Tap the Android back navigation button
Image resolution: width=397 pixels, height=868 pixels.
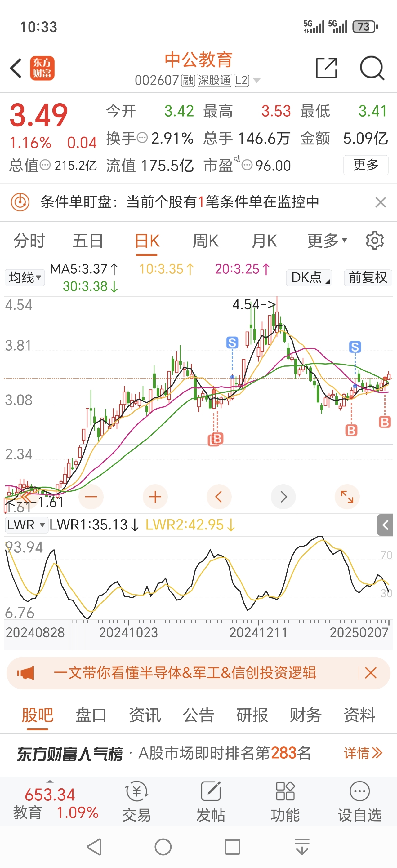[94, 847]
